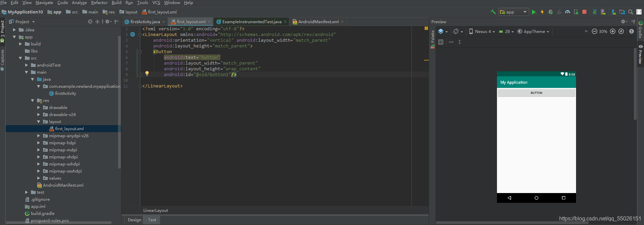The height and width of the screenshot is (225, 644).
Task: Open Project Structure icon in toolbar
Action: tap(622, 12)
